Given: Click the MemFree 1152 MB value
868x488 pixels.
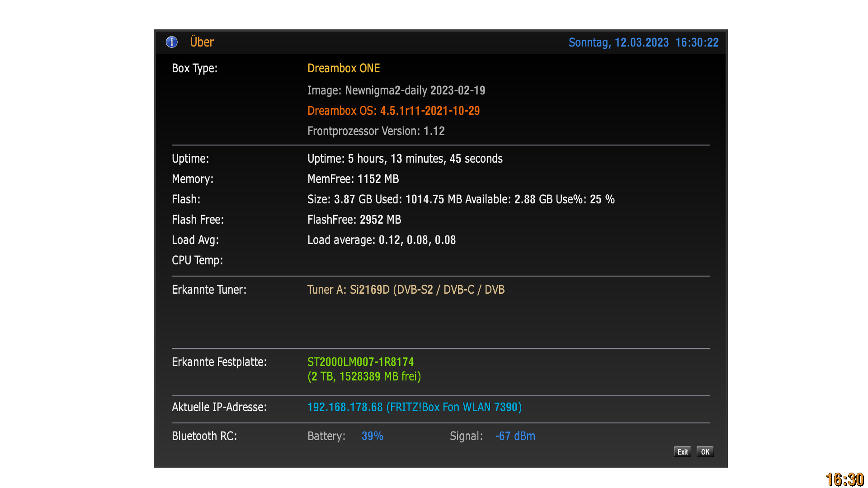Looking at the screenshot, I should click(x=353, y=179).
